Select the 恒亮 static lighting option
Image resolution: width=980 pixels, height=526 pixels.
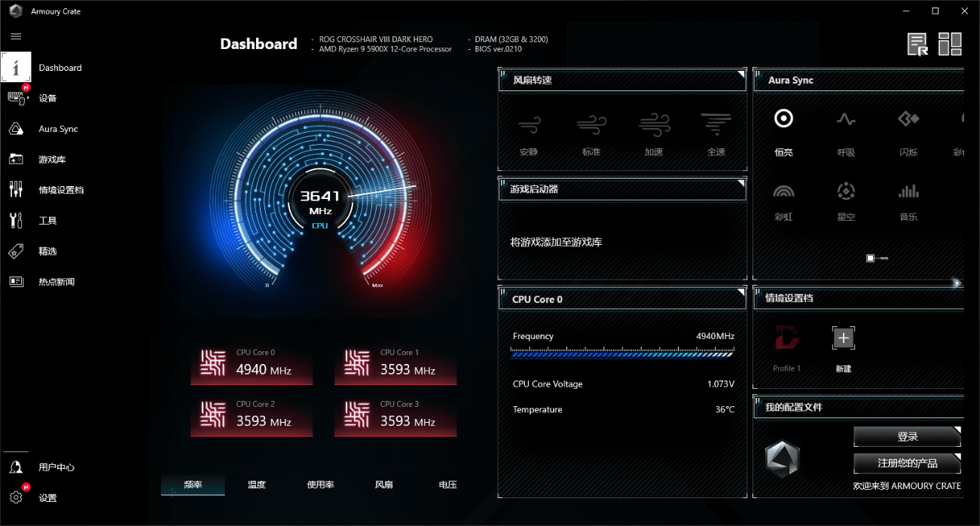(783, 120)
